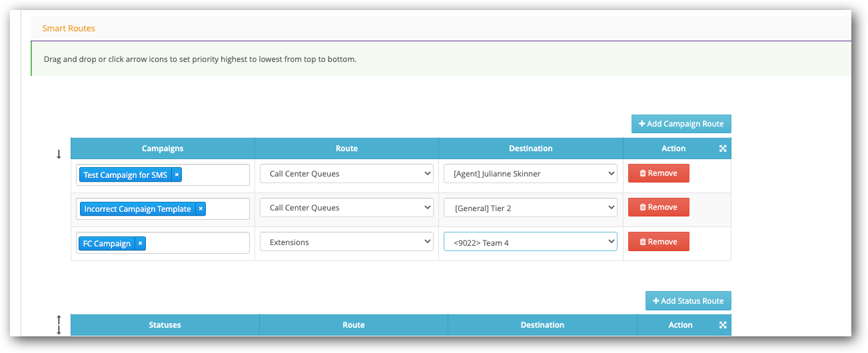Open Julianne Skinner destination dropdown
This screenshot has width=868, height=353.
[530, 174]
